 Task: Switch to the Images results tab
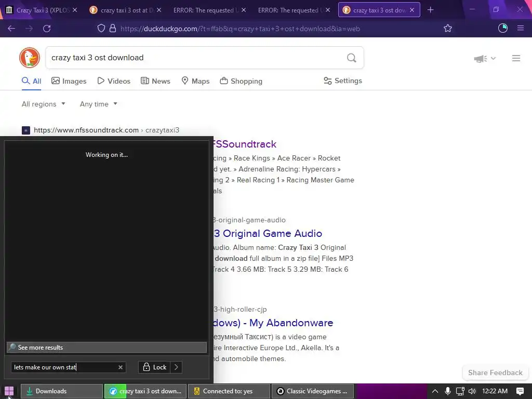click(69, 81)
